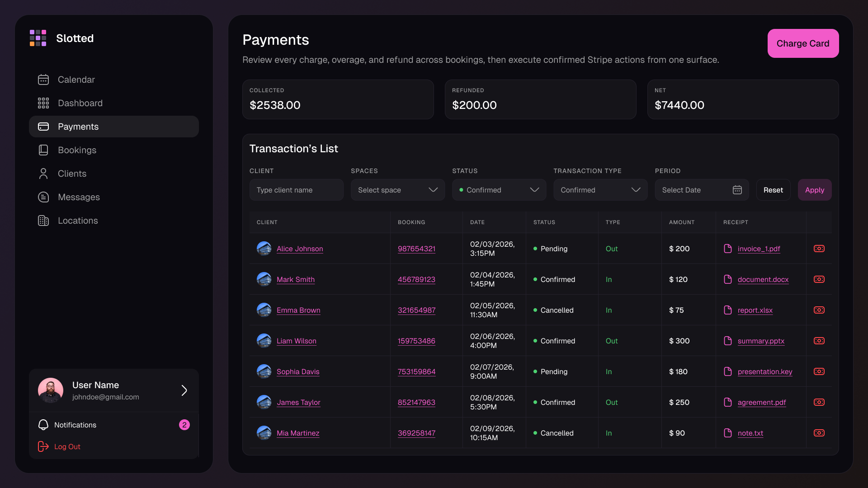Open the summary.pptx receipt

(x=761, y=341)
